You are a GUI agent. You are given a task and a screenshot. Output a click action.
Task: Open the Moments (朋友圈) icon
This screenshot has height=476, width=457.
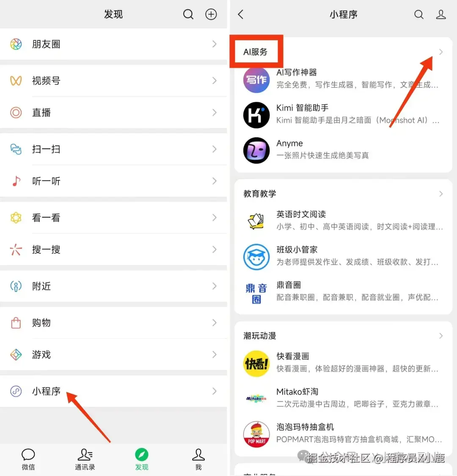[16, 44]
